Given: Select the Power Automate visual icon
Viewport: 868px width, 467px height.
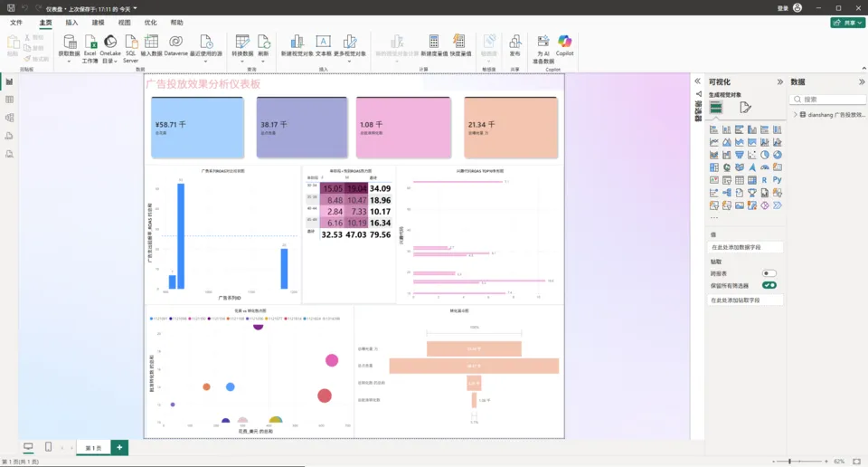Looking at the screenshot, I should coord(778,205).
